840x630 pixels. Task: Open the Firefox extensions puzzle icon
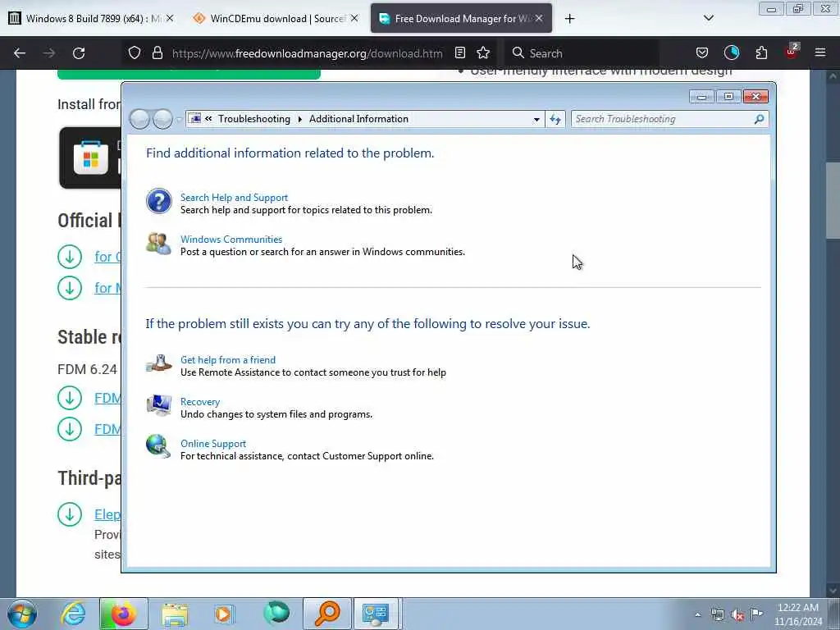tap(761, 53)
